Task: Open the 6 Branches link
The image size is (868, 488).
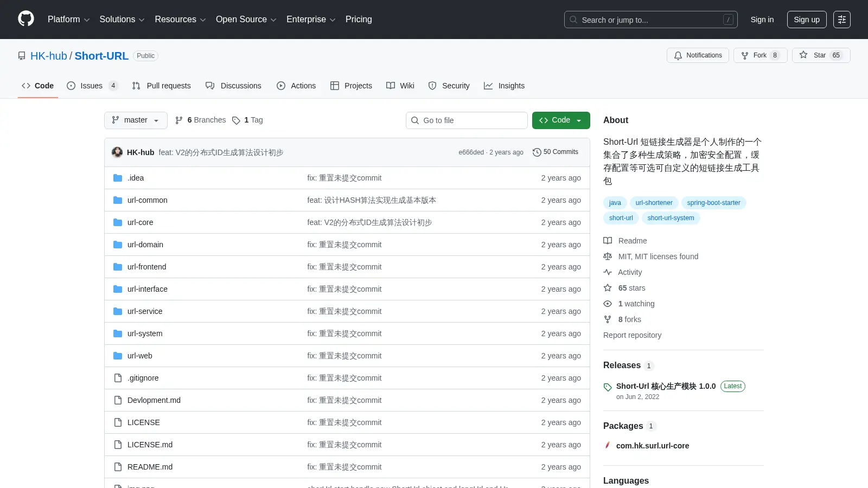Action: pos(201,120)
